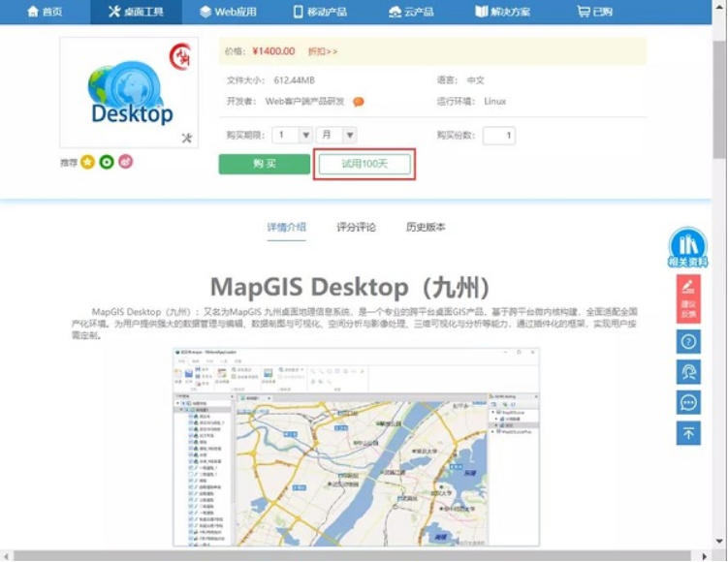The height and width of the screenshot is (562, 728).
Task: Expand the purchase period number dropdown
Action: (305, 136)
